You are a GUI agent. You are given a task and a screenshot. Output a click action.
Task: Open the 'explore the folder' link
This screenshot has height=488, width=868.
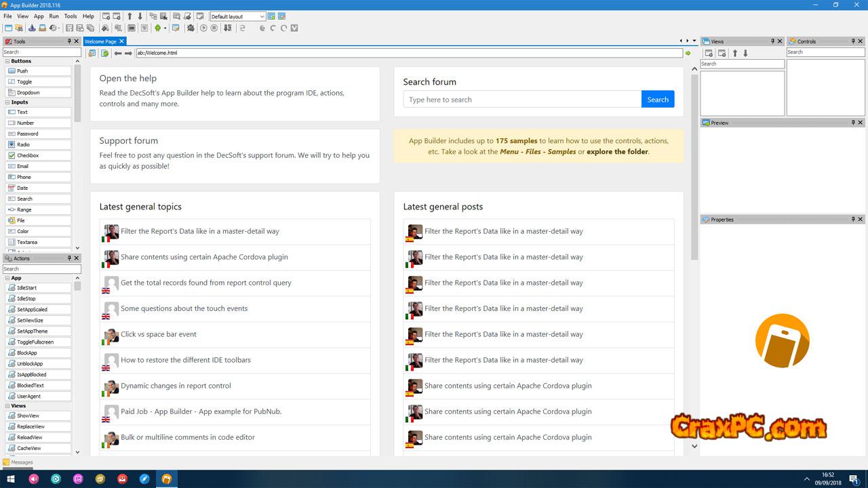pos(617,152)
